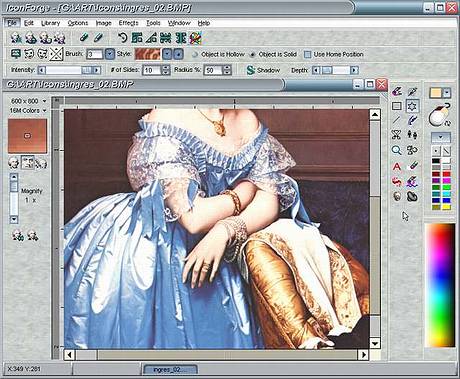Select the calligraphy feather pen tool
Screen dimensions: 460x379
pyautogui.click(x=412, y=120)
